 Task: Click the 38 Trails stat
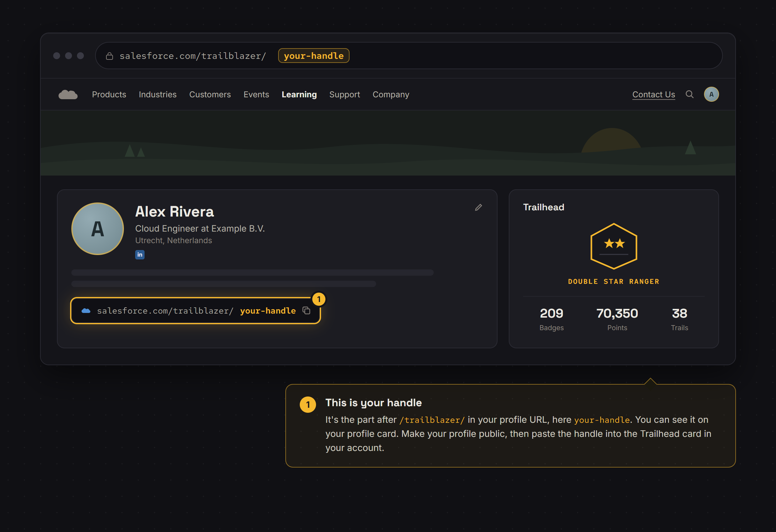[x=680, y=319]
